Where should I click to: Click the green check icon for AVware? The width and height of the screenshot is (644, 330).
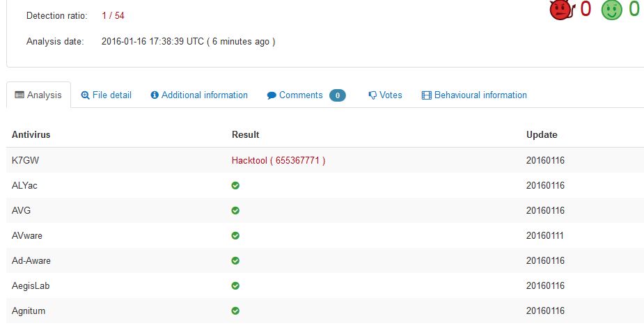click(x=235, y=235)
